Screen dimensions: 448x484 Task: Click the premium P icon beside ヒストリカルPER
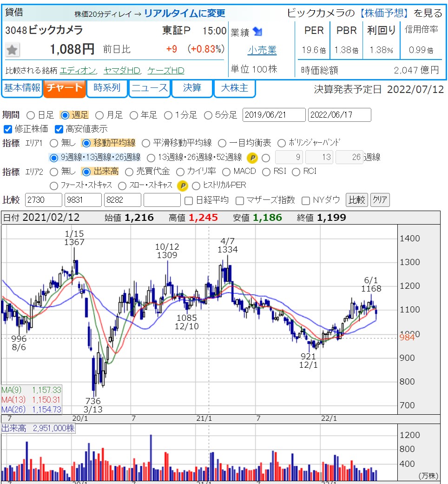(183, 186)
